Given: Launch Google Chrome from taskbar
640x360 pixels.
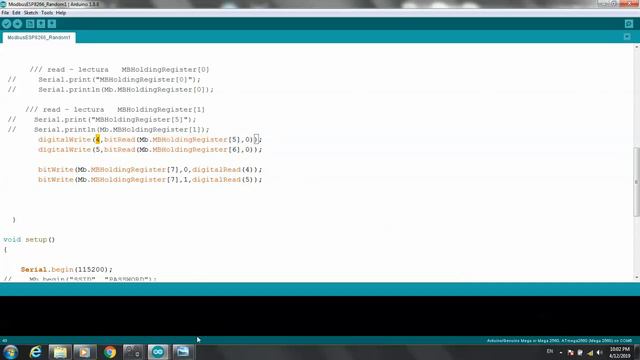Looking at the screenshot, I should [x=109, y=352].
